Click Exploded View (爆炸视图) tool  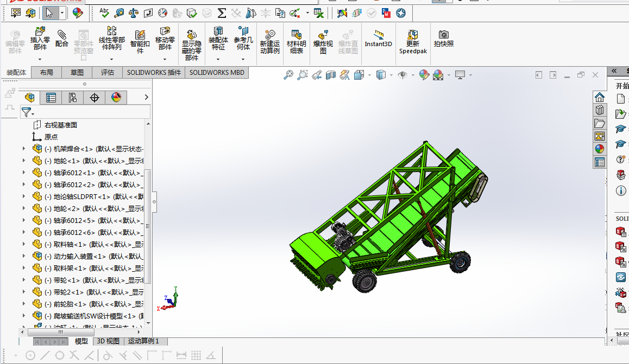pos(323,42)
